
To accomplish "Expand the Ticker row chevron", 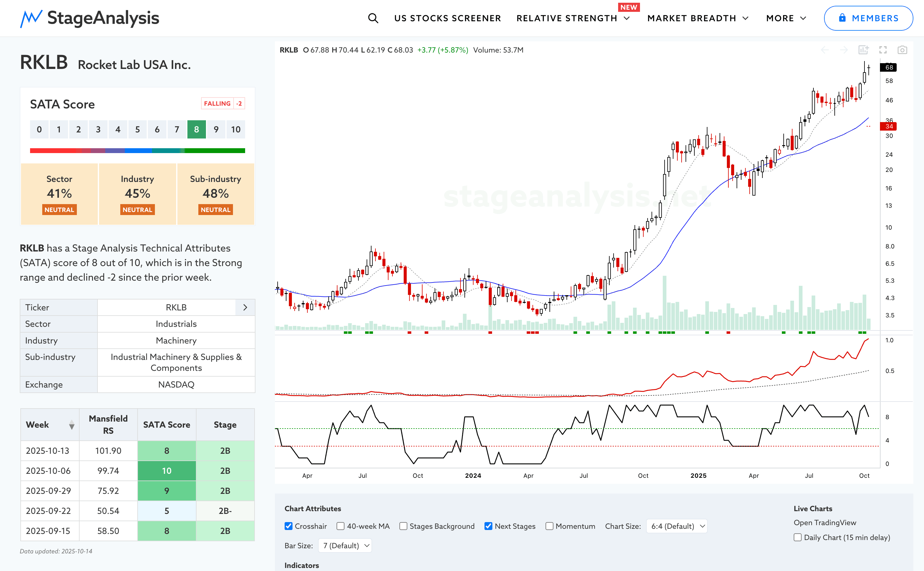I will click(x=245, y=307).
